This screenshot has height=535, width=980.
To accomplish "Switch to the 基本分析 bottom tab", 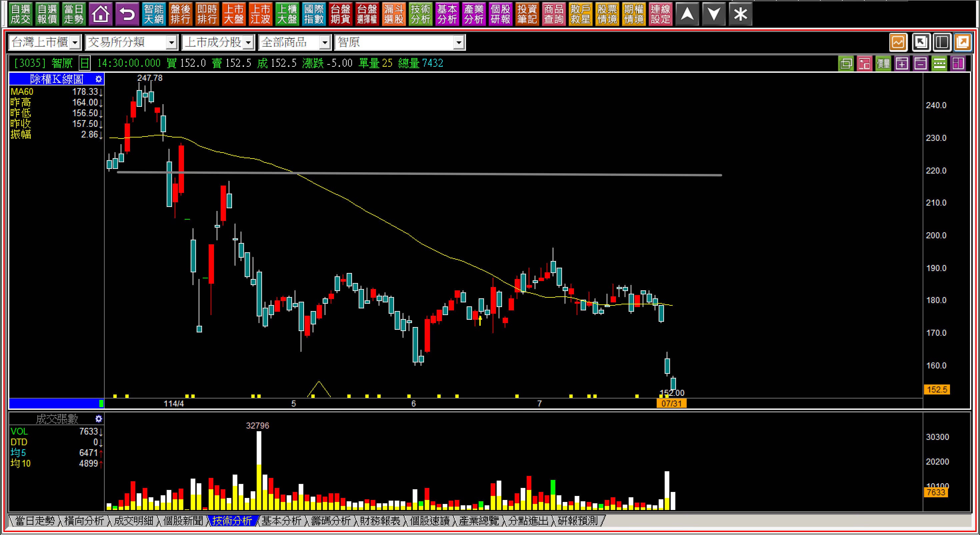I will tap(281, 521).
